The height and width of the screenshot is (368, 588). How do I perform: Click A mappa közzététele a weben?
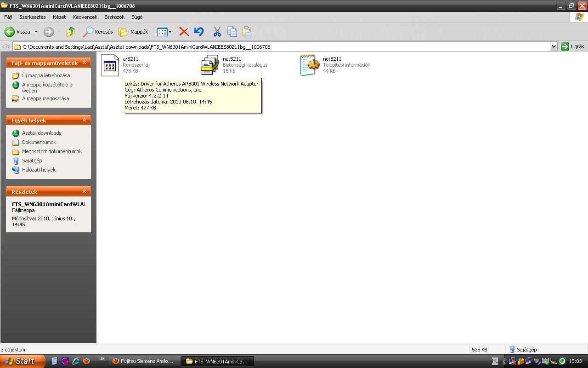pos(47,87)
